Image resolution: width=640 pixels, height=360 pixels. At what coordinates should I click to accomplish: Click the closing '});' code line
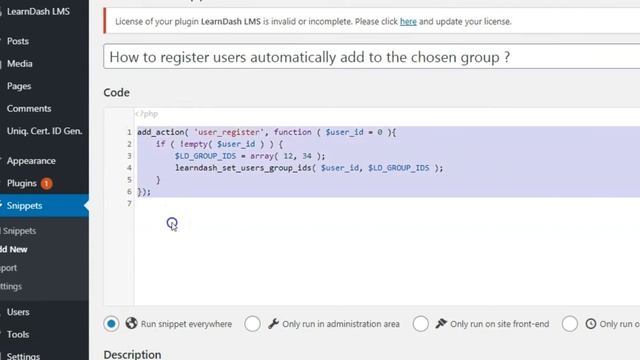pos(144,191)
